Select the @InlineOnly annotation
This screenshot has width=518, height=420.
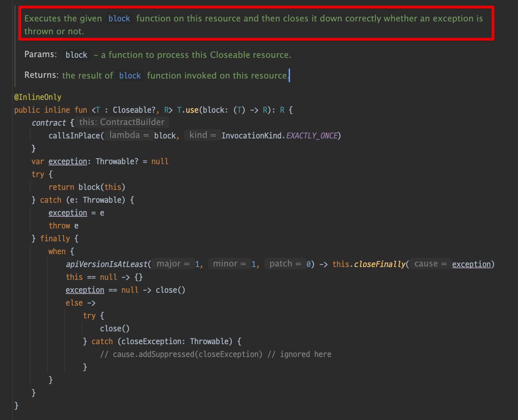(x=38, y=97)
